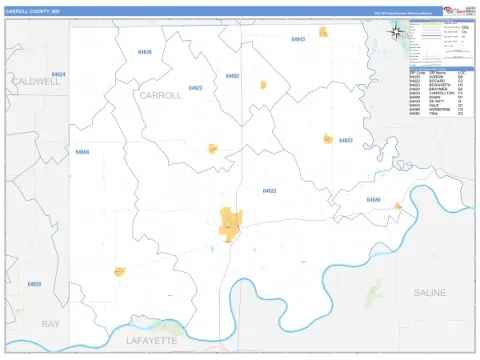Click the DE WITT row in ZIP index

[437, 101]
